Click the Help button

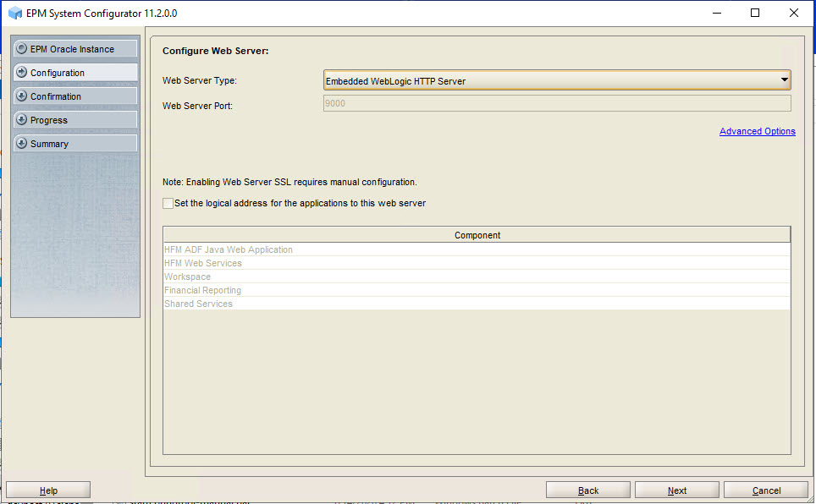(x=48, y=490)
